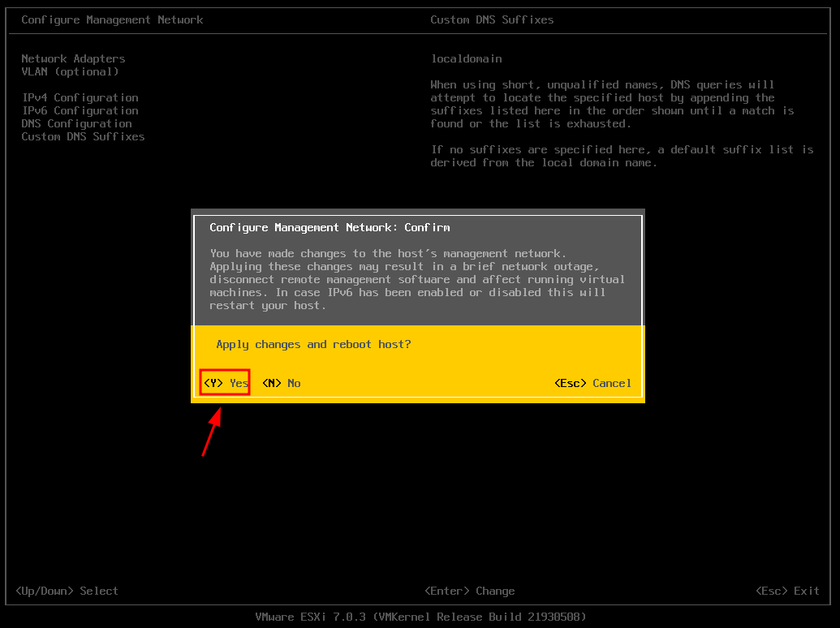840x628 pixels.
Task: Open the VLAN (optional) entry
Action: [70, 71]
